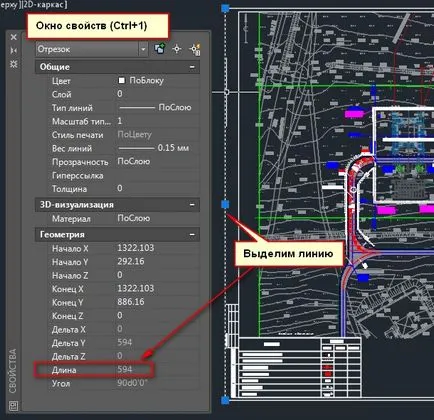
Task: Collapse the 3D-визуализация section
Action: click(192, 204)
